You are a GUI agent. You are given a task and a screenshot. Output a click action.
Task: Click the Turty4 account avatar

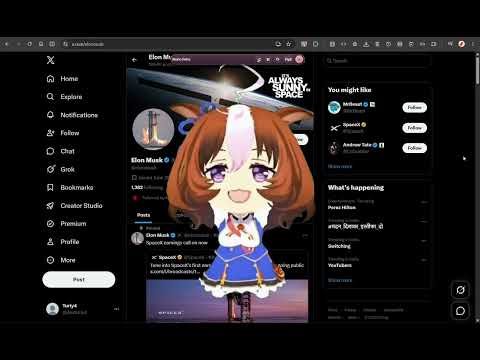[x=52, y=309]
